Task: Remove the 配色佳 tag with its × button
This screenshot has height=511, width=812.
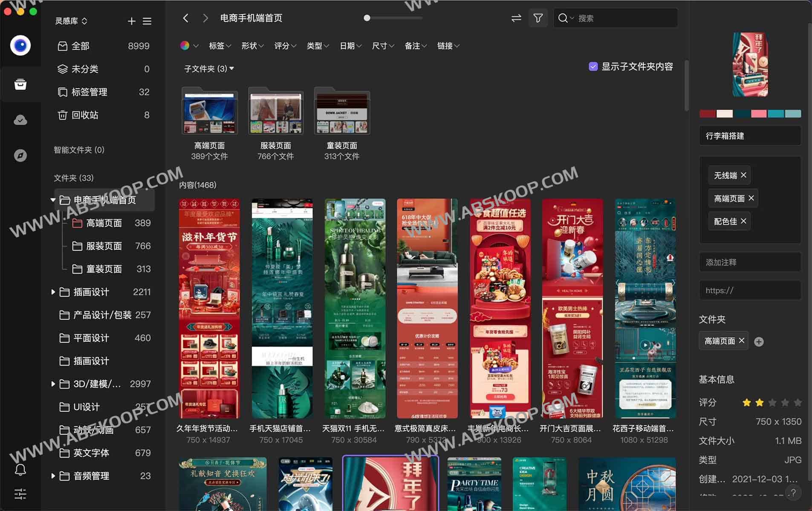Action: click(x=743, y=221)
